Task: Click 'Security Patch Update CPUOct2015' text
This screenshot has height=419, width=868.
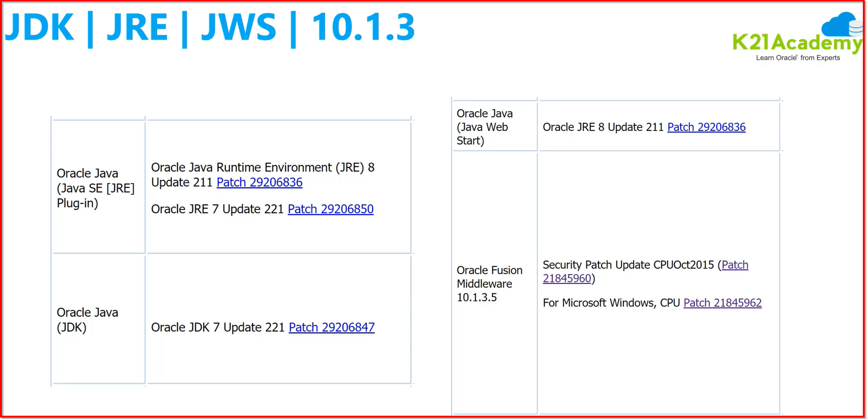Action: click(x=629, y=265)
